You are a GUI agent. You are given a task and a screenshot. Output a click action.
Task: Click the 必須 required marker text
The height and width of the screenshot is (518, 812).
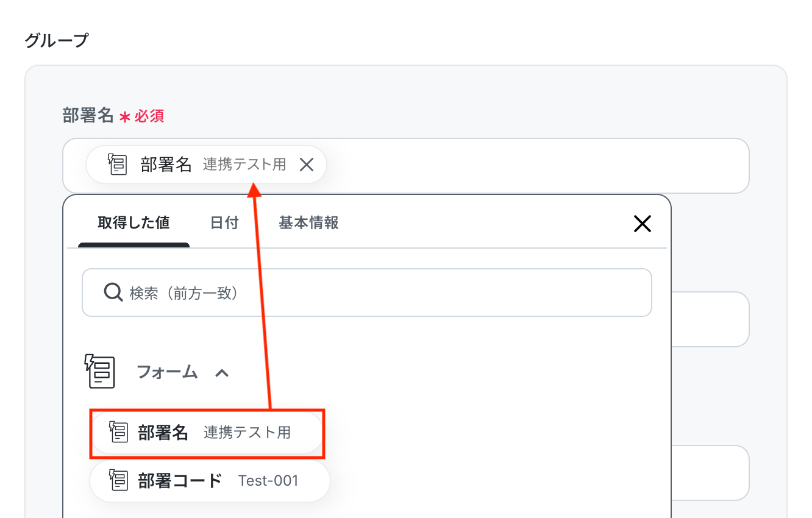coord(149,116)
